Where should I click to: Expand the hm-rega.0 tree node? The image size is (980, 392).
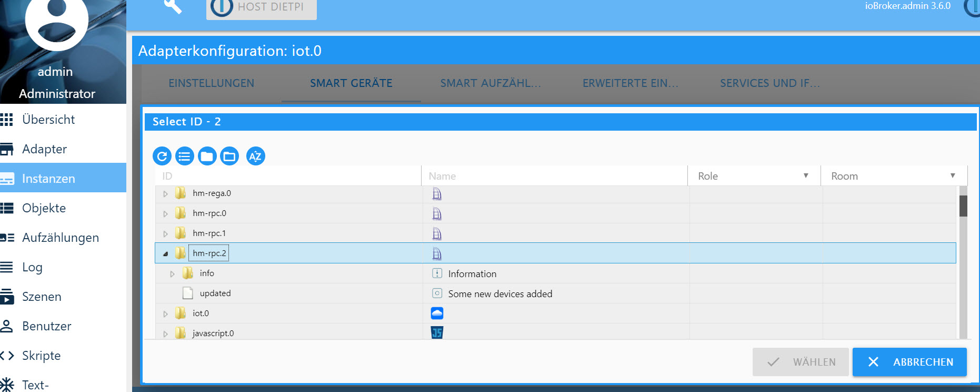[x=165, y=194]
